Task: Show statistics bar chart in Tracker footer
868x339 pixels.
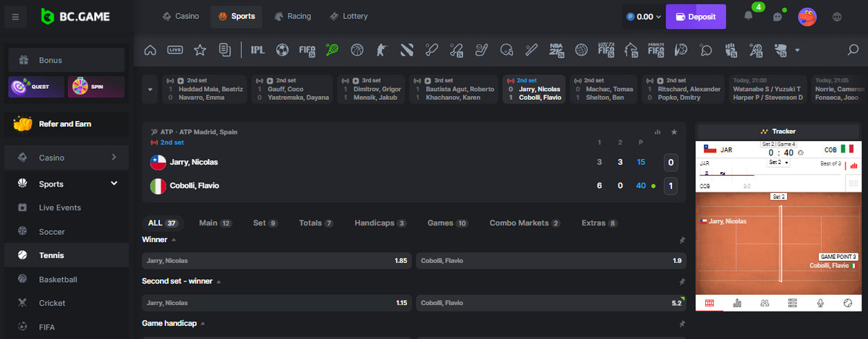Action: [737, 303]
